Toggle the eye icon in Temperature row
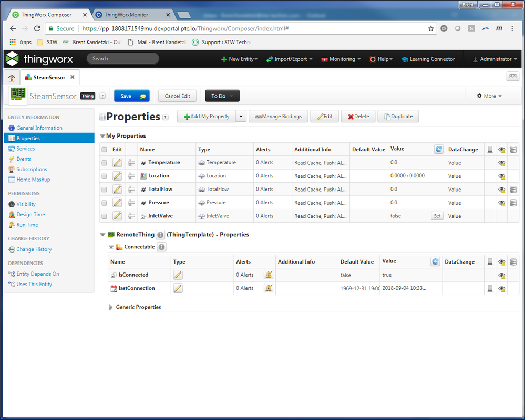The height and width of the screenshot is (420, 525). tap(501, 163)
